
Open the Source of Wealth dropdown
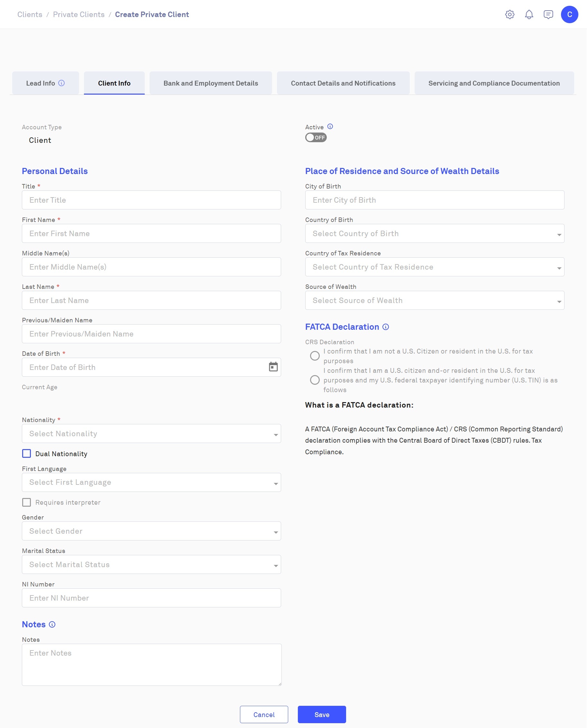435,300
